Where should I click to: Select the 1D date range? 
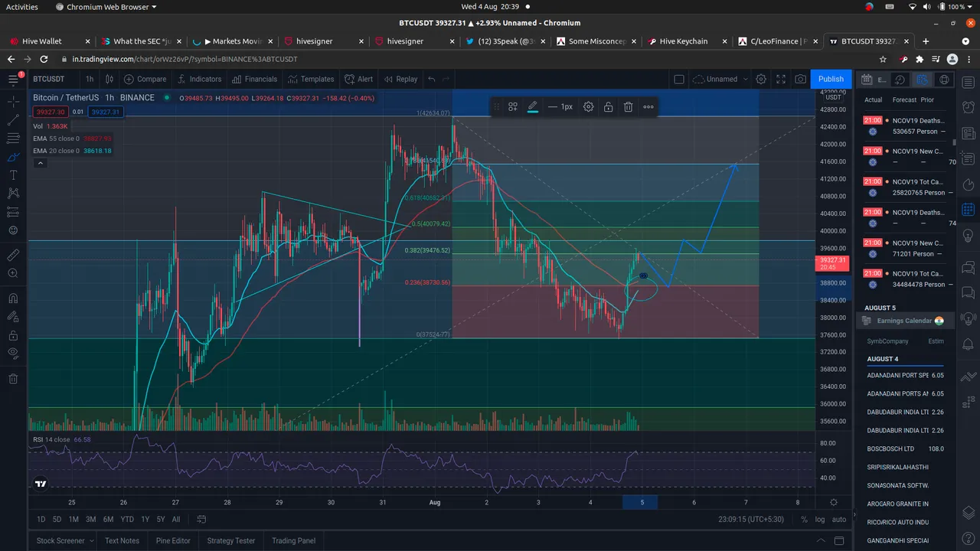point(41,520)
